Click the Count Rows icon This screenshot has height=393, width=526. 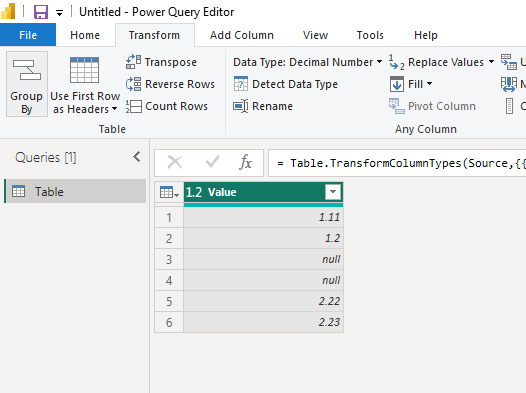point(133,106)
